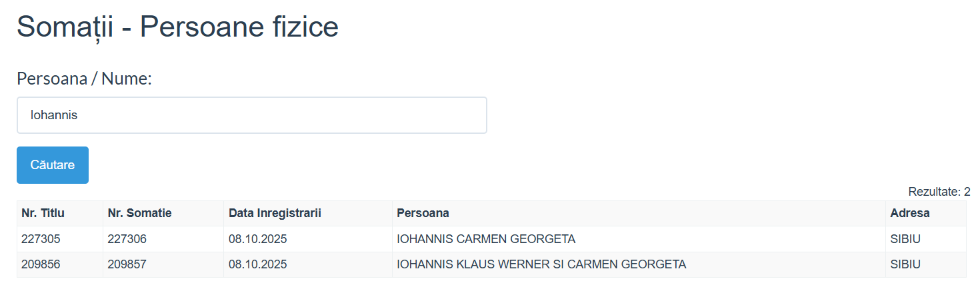Click the Rezultate: 2 count text
The height and width of the screenshot is (283, 980).
tap(939, 192)
